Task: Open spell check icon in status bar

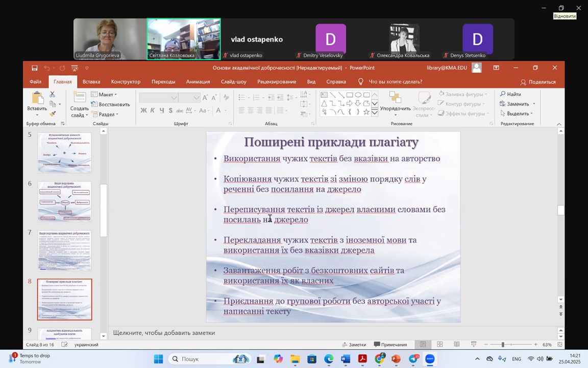Action: tap(64, 344)
